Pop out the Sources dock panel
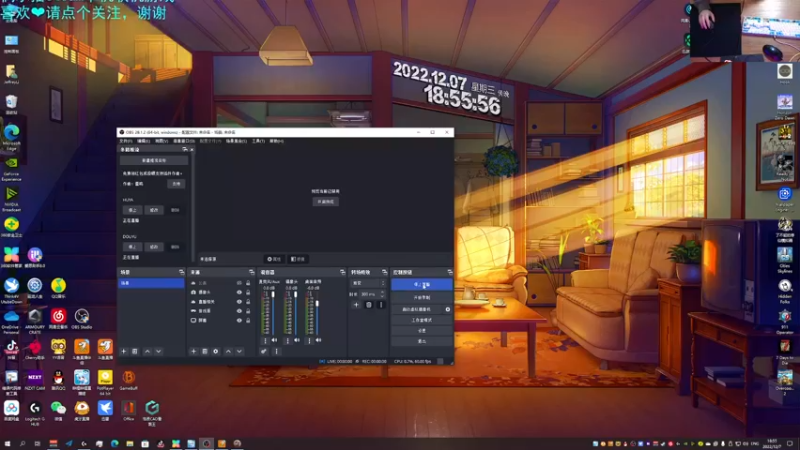Screen dimensions: 800x450 coord(251,272)
